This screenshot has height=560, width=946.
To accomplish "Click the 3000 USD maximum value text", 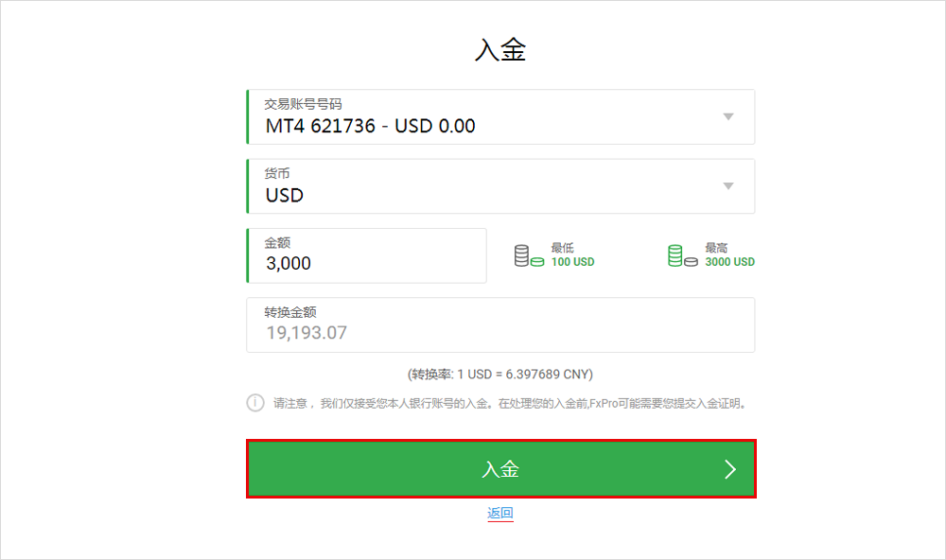I will pyautogui.click(x=729, y=262).
